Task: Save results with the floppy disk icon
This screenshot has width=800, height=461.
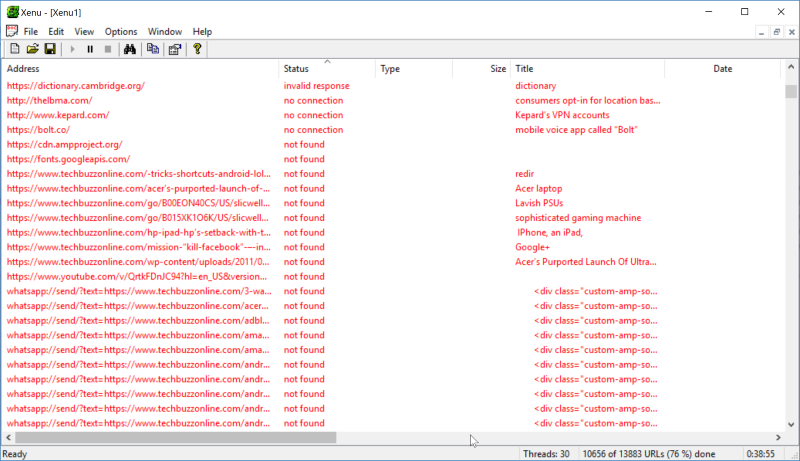Action: tap(50, 49)
